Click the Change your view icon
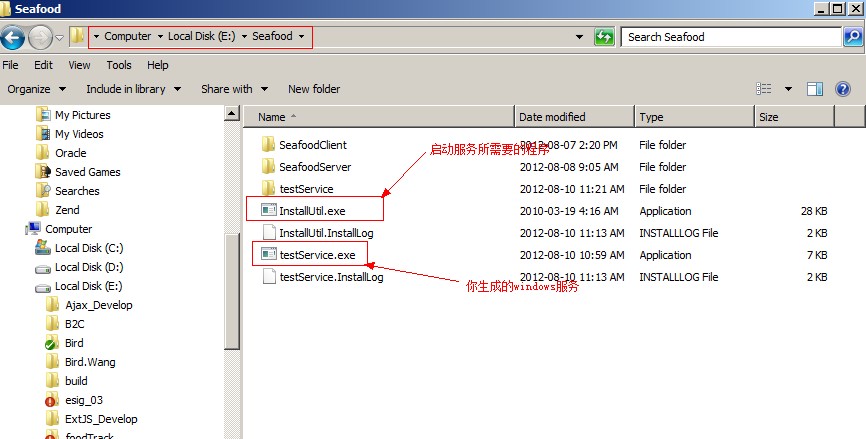Viewport: 866px width, 439px height. pos(764,89)
